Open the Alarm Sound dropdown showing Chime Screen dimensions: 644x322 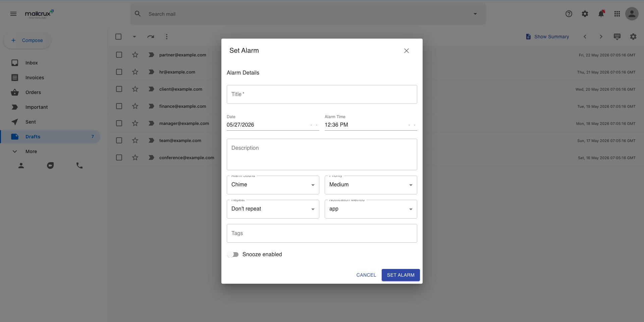273,185
